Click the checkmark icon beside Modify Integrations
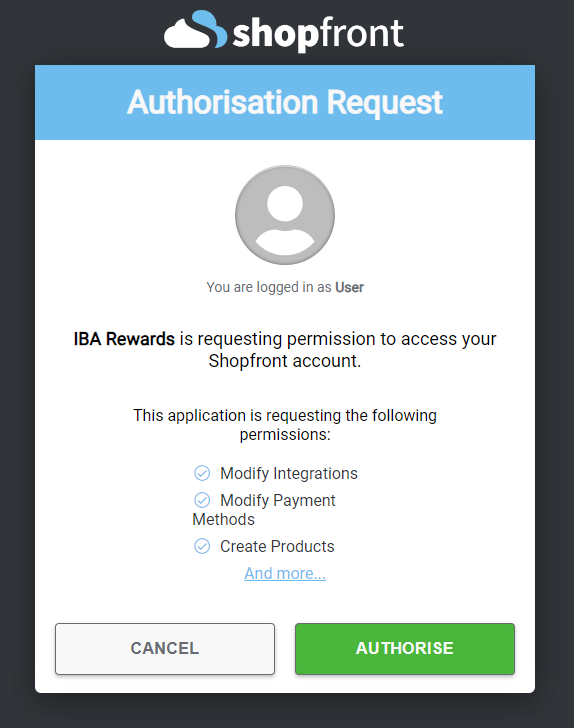The height and width of the screenshot is (728, 574). pos(202,473)
